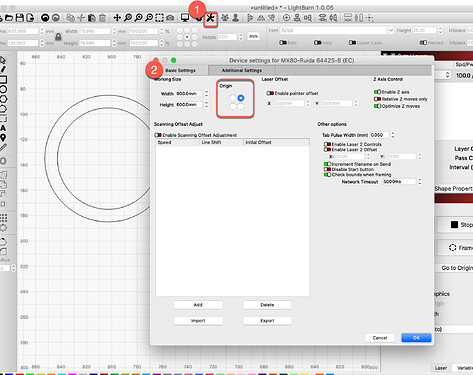Toggle Enable Laser 2 Controls
Viewport: 473px width, 375px height.
(327, 144)
